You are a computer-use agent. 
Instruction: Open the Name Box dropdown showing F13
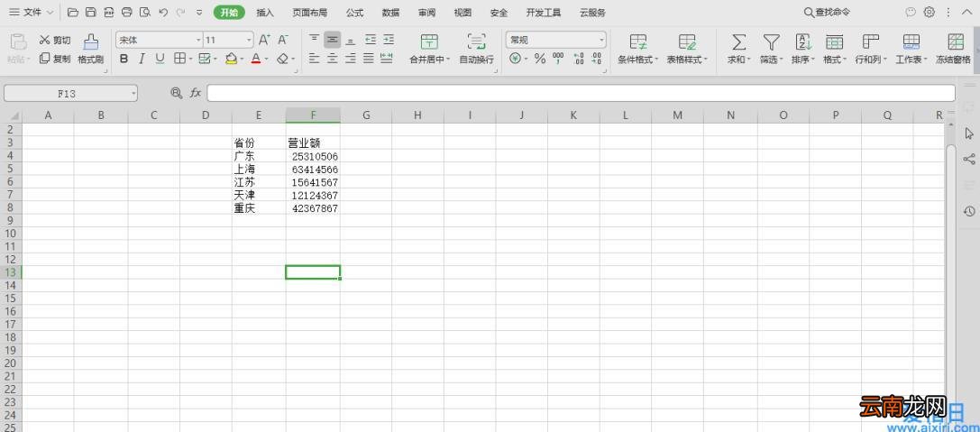pos(133,93)
